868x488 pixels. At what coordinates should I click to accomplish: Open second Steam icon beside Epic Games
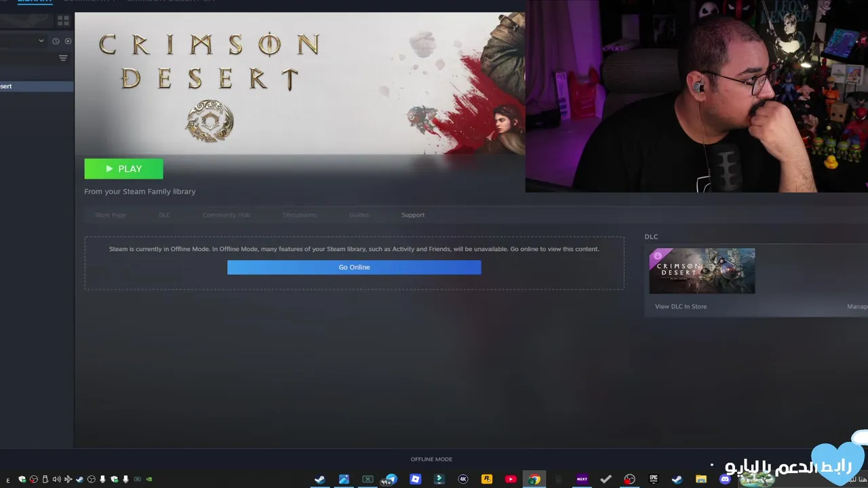[677, 479]
